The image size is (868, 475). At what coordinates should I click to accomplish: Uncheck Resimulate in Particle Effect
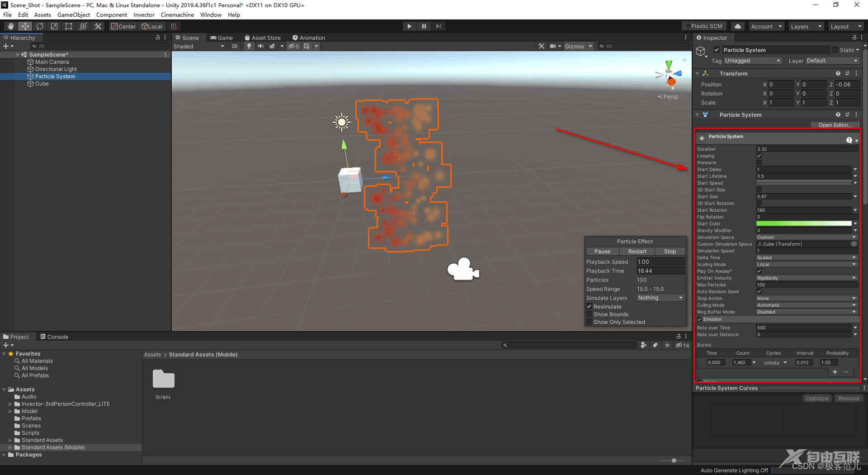[x=589, y=306]
